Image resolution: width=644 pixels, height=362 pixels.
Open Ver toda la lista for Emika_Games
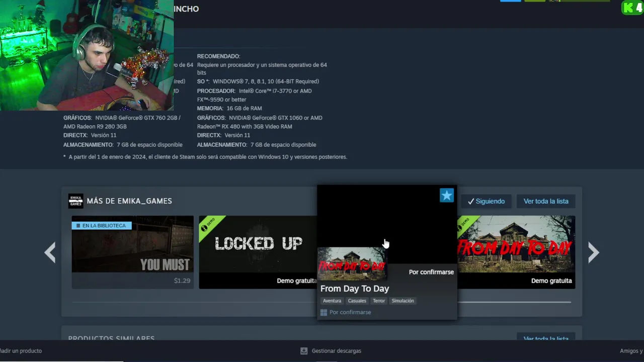(546, 201)
